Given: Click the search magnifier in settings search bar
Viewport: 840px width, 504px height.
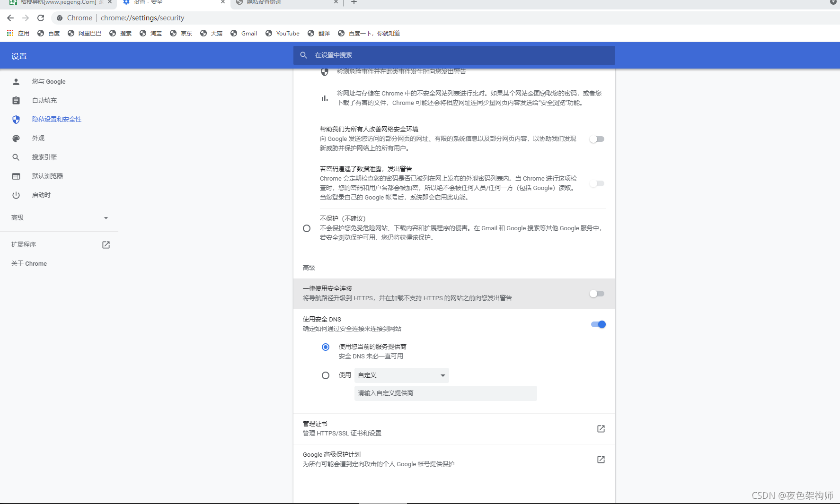Looking at the screenshot, I should click(x=304, y=55).
